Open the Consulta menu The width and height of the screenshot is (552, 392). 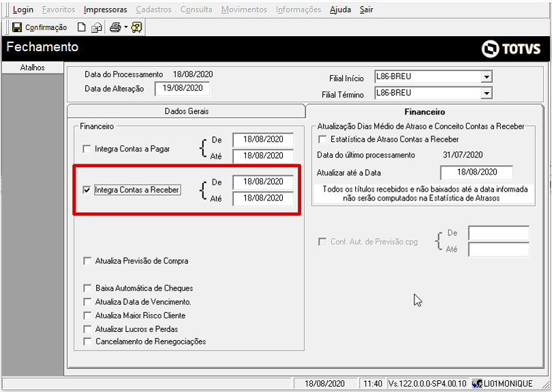(196, 10)
